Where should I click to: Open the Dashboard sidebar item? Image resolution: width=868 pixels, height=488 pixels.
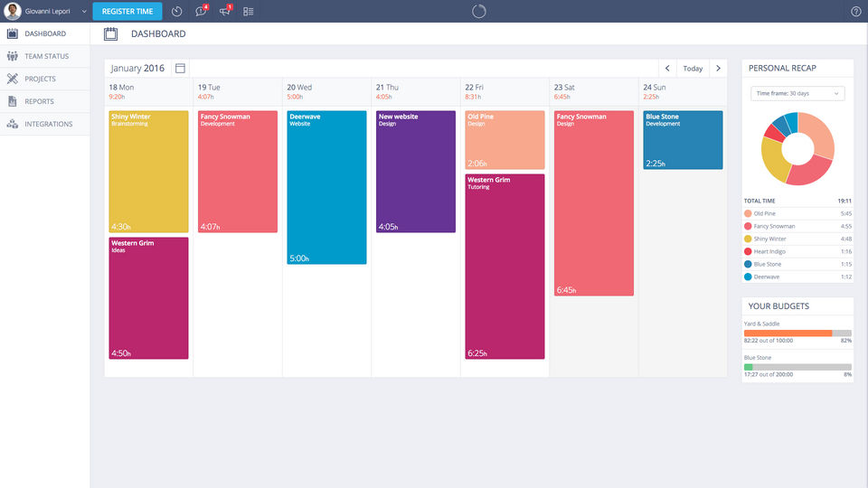pyautogui.click(x=45, y=33)
